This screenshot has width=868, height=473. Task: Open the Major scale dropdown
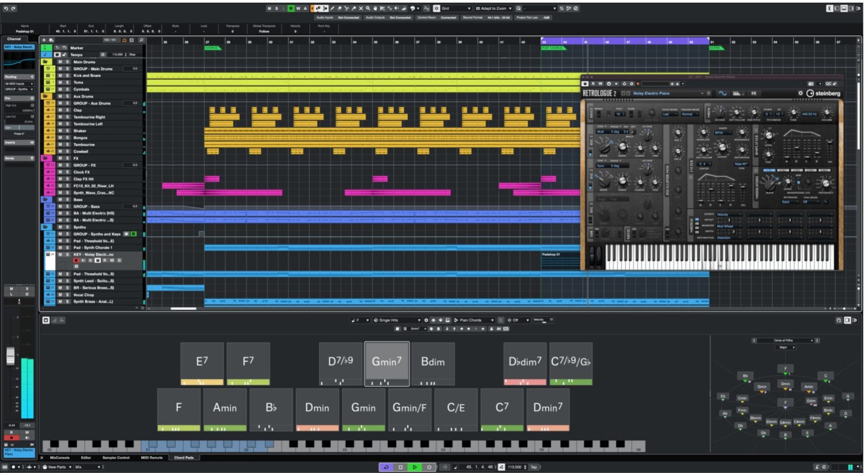point(785,347)
